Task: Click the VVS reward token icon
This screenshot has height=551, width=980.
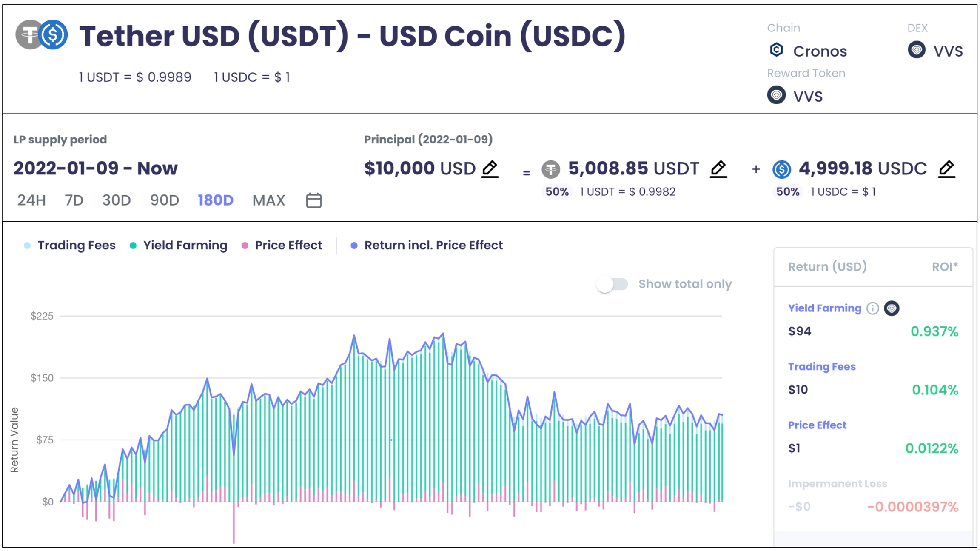Action: pos(777,95)
